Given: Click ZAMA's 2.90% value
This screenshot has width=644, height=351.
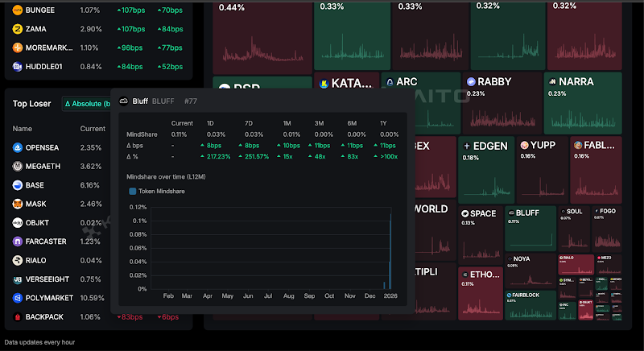Looking at the screenshot, I should point(91,29).
